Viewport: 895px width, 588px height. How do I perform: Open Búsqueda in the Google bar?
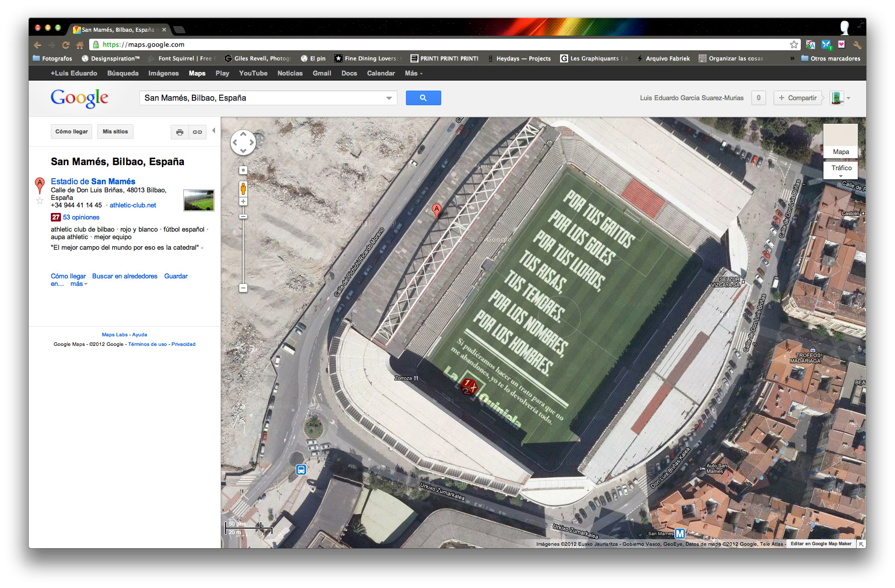(x=123, y=73)
